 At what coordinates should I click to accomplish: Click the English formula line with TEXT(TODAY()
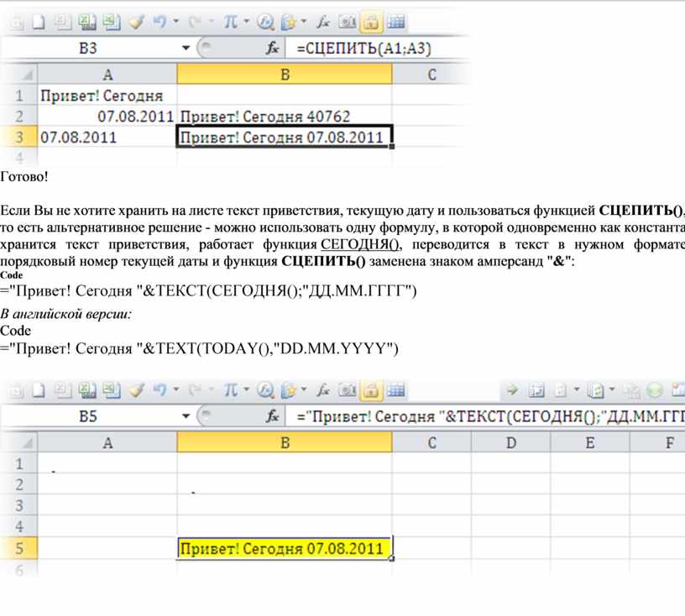coord(199,348)
